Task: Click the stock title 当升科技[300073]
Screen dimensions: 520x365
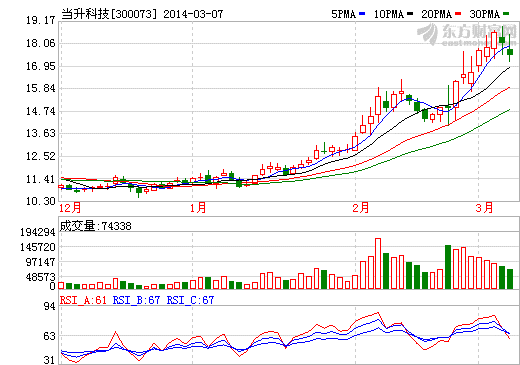Action: click(x=109, y=14)
